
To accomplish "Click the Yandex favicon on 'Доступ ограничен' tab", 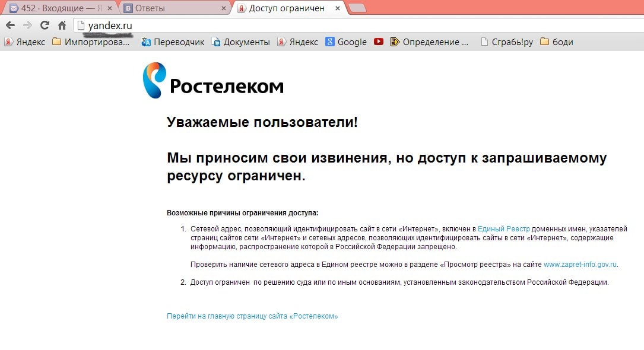I will [242, 8].
